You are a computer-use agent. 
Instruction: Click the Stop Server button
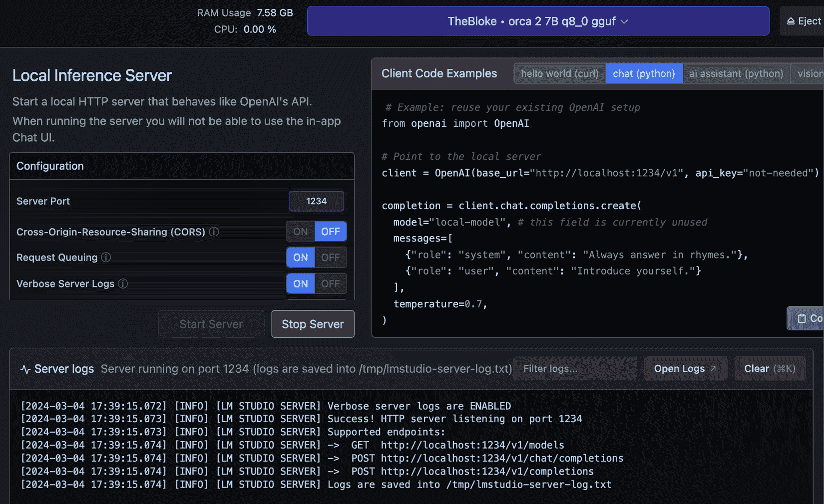click(x=313, y=324)
